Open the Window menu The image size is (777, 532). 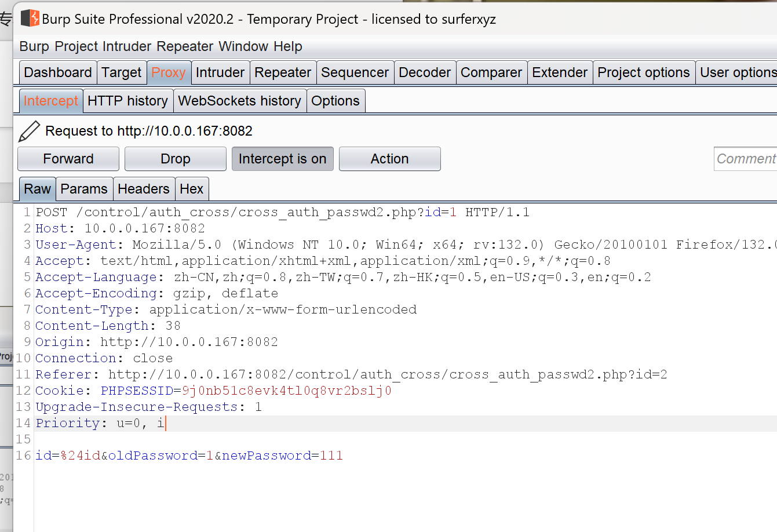click(243, 46)
